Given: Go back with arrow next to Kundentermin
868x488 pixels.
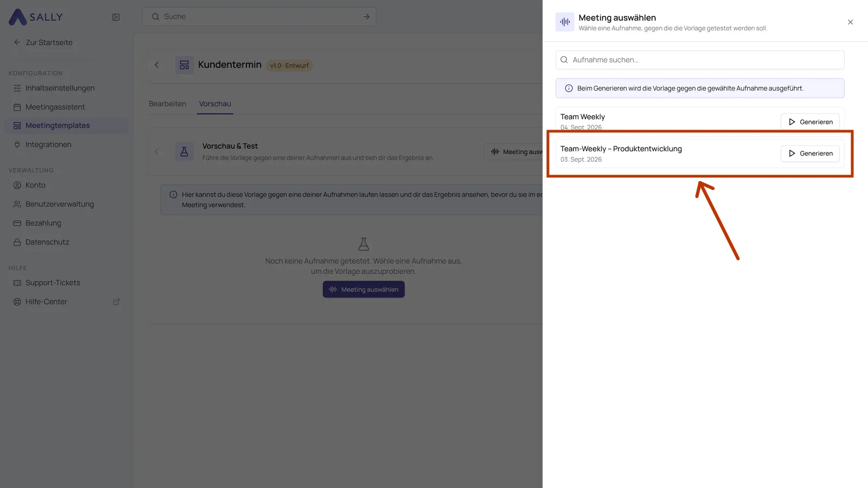Looking at the screenshot, I should (157, 65).
